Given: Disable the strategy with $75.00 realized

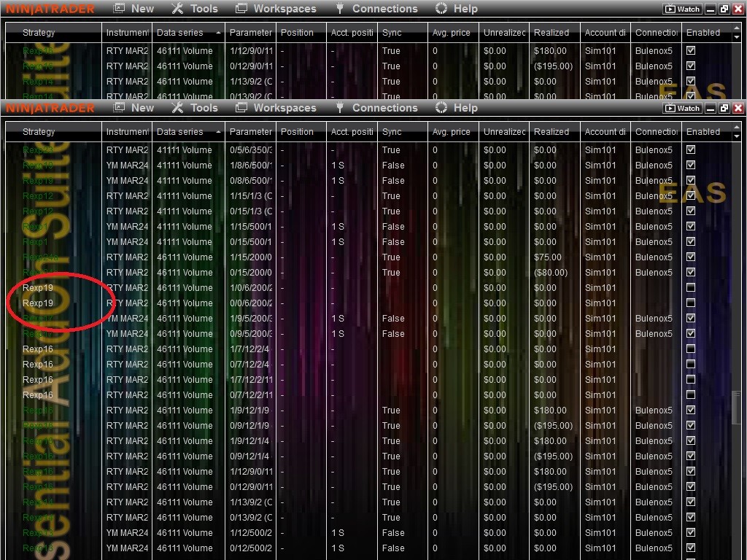Looking at the screenshot, I should coord(691,257).
